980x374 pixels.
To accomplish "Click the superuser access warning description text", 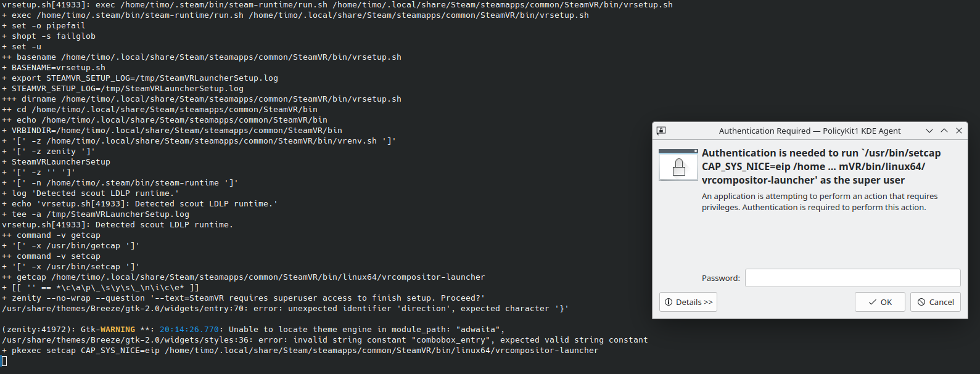I will tap(820, 201).
